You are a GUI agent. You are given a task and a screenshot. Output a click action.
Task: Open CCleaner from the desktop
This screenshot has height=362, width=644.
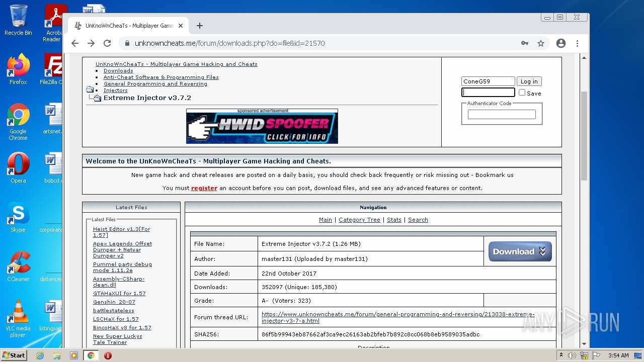(18, 266)
